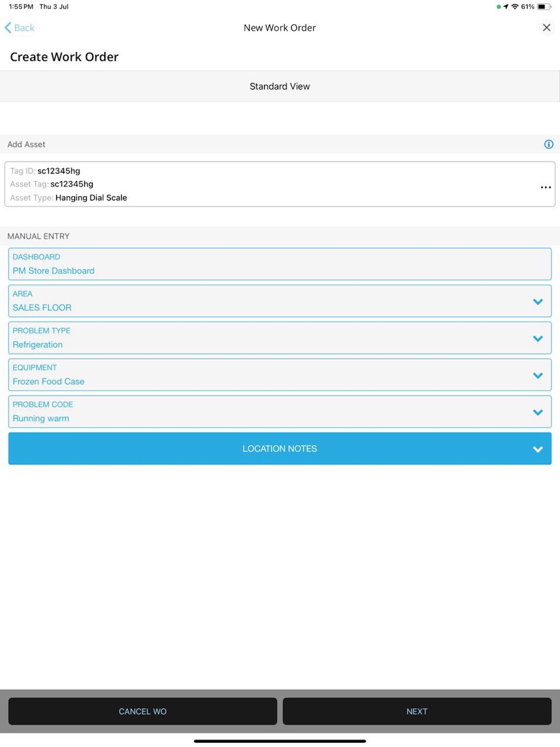Tap the location arrow icon in the status bar
This screenshot has height=747, width=560.
pos(506,6)
